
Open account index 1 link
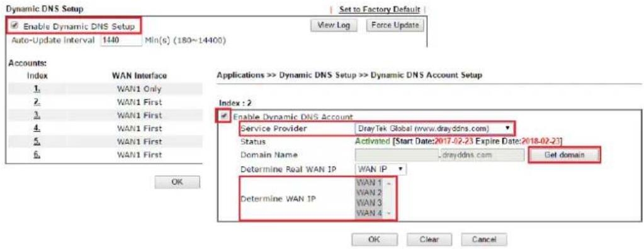coord(37,89)
